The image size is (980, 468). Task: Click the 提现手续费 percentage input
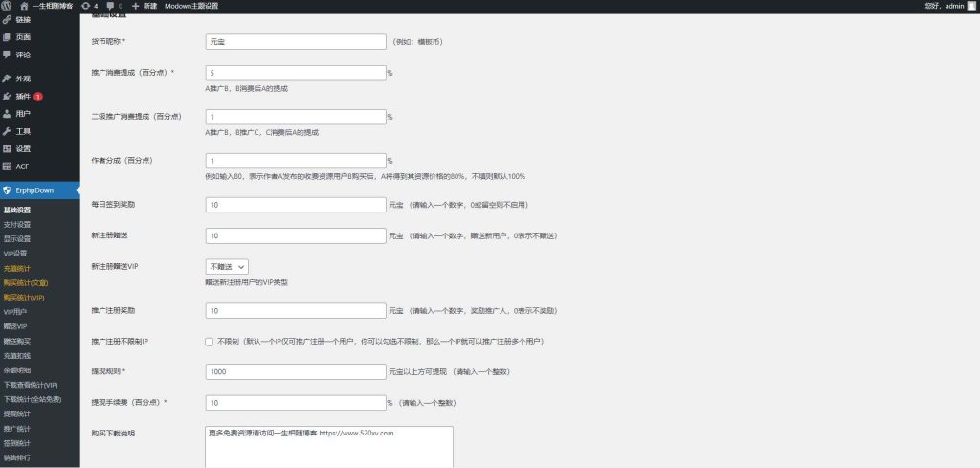click(296, 403)
